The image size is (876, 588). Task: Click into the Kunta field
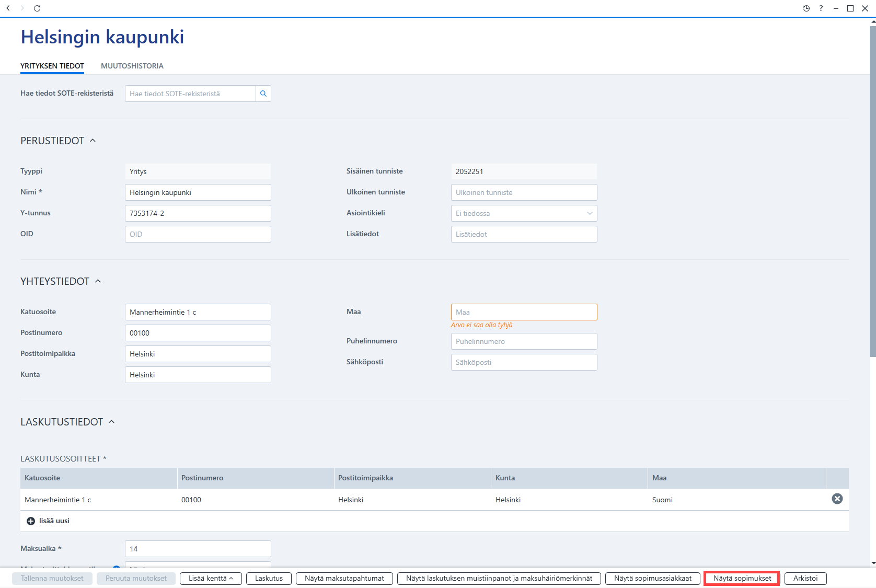[x=198, y=375]
